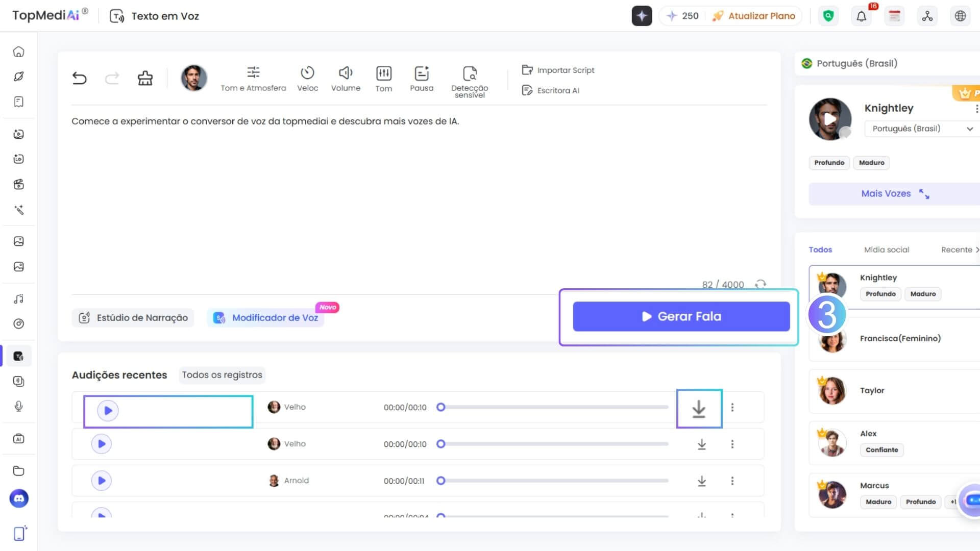
Task: Switch to the Mídia social tab
Action: click(x=887, y=249)
